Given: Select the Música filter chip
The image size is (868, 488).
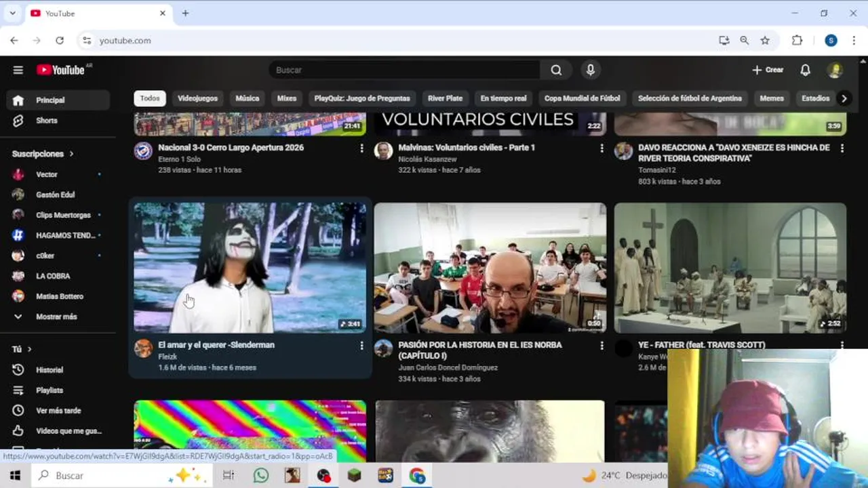Looking at the screenshot, I should click(248, 98).
